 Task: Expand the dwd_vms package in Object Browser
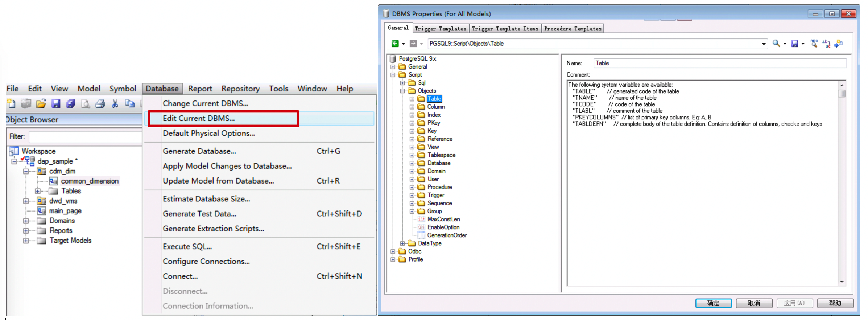pyautogui.click(x=26, y=201)
